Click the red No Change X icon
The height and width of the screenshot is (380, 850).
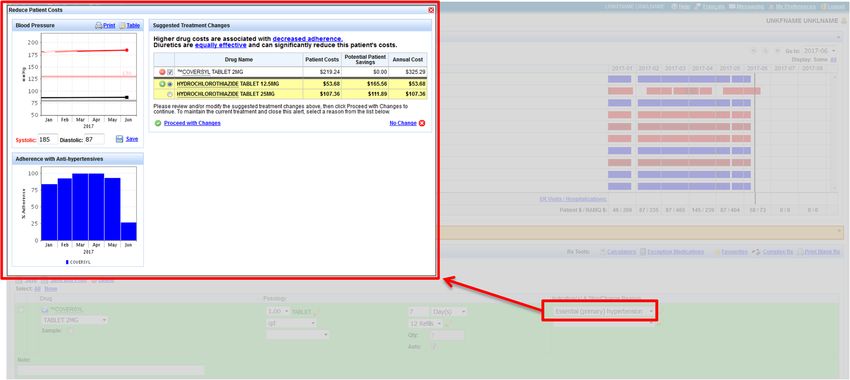(422, 123)
